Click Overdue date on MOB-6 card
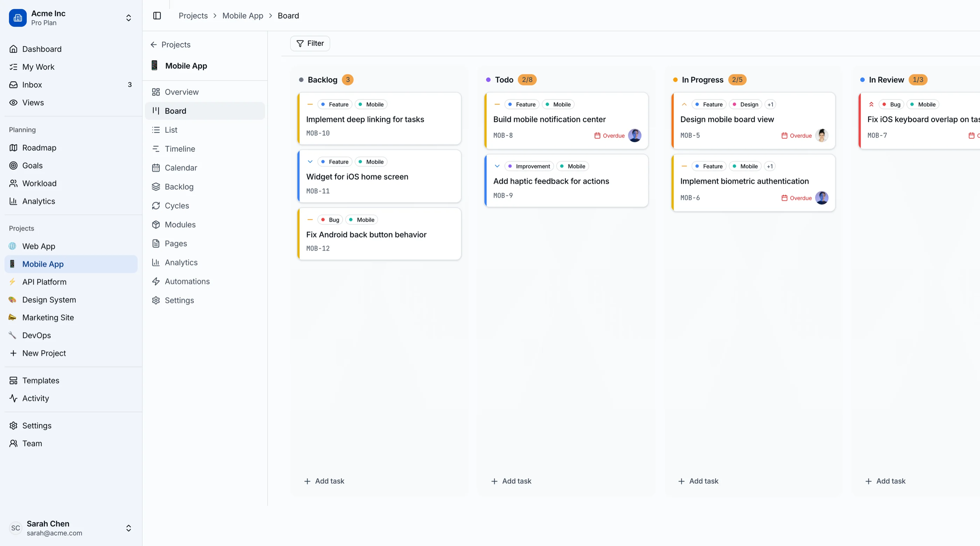Image resolution: width=980 pixels, height=546 pixels. tap(797, 198)
